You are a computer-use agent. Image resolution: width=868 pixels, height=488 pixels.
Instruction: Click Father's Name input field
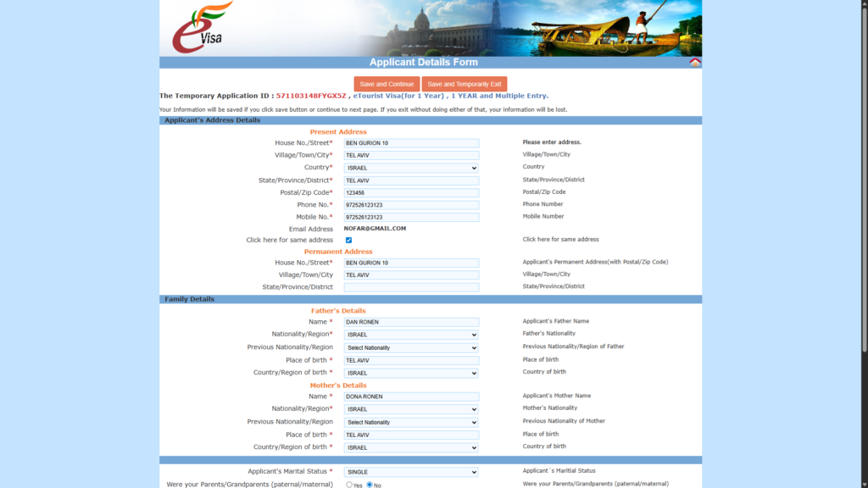click(x=411, y=323)
